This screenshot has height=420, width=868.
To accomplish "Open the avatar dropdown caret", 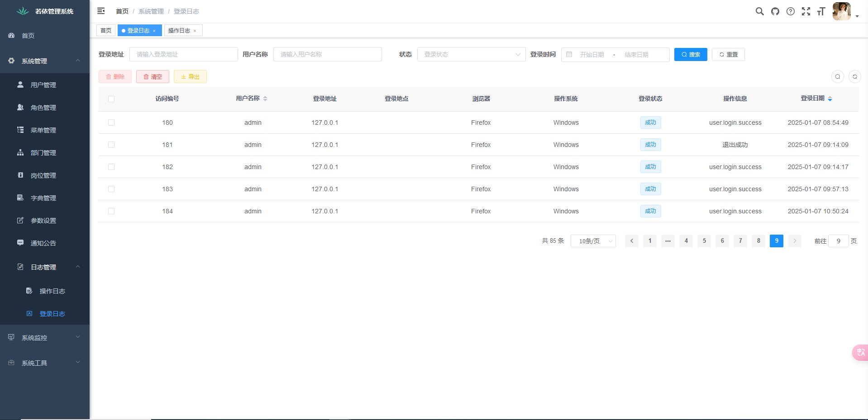I will pyautogui.click(x=857, y=16).
